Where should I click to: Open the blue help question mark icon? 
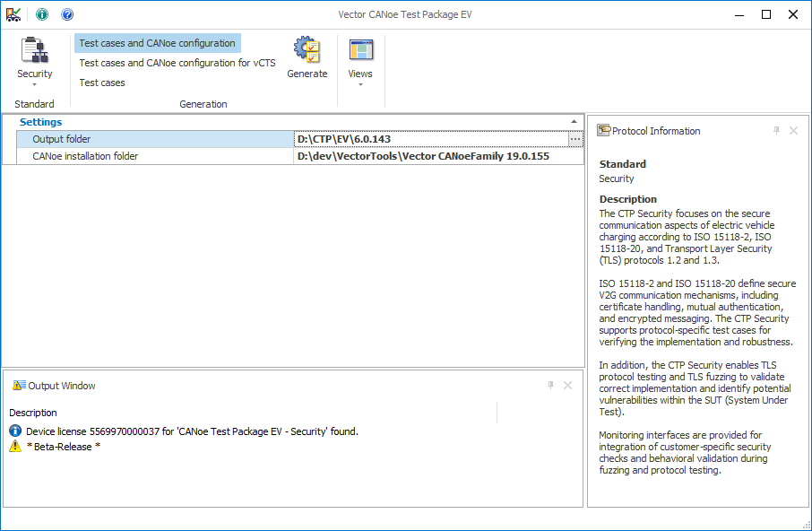[67, 14]
